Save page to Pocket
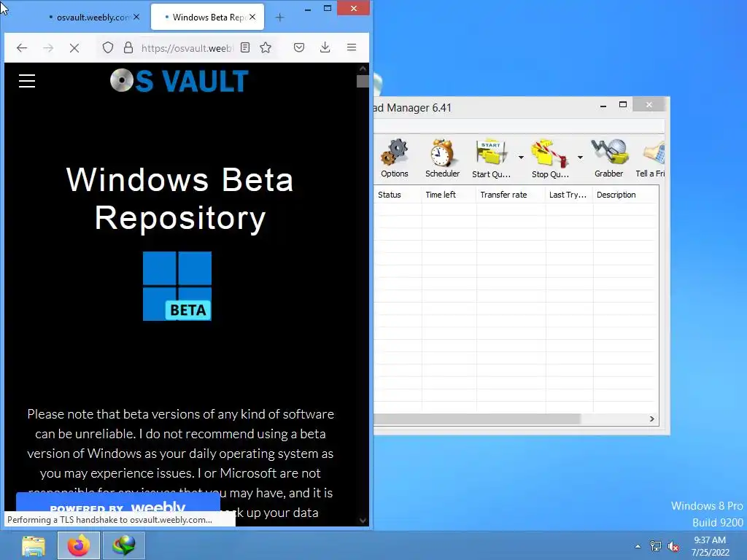747x560 pixels. pyautogui.click(x=299, y=47)
